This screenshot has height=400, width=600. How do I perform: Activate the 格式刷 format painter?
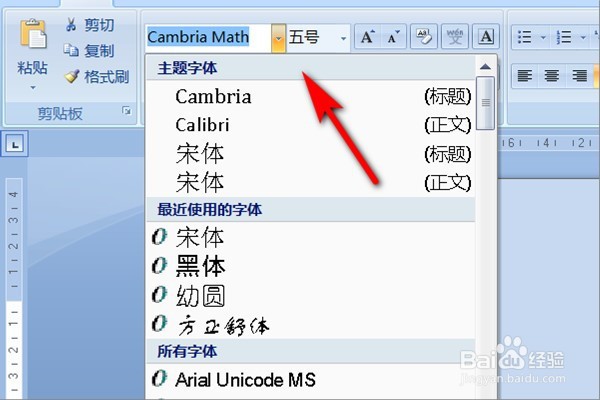click(96, 77)
